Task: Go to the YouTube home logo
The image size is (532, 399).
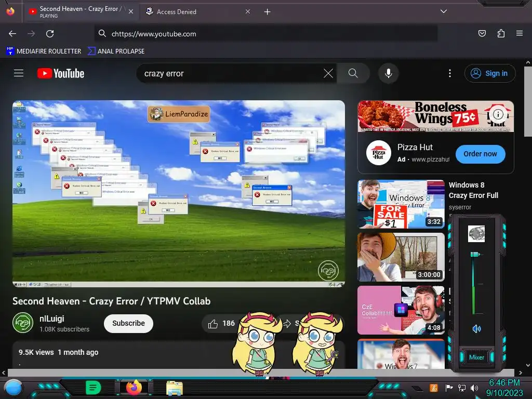Action: [x=61, y=73]
